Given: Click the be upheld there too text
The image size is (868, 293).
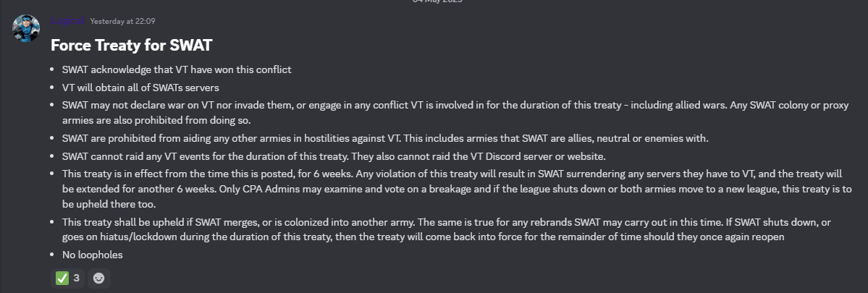Looking at the screenshot, I should (x=109, y=205).
